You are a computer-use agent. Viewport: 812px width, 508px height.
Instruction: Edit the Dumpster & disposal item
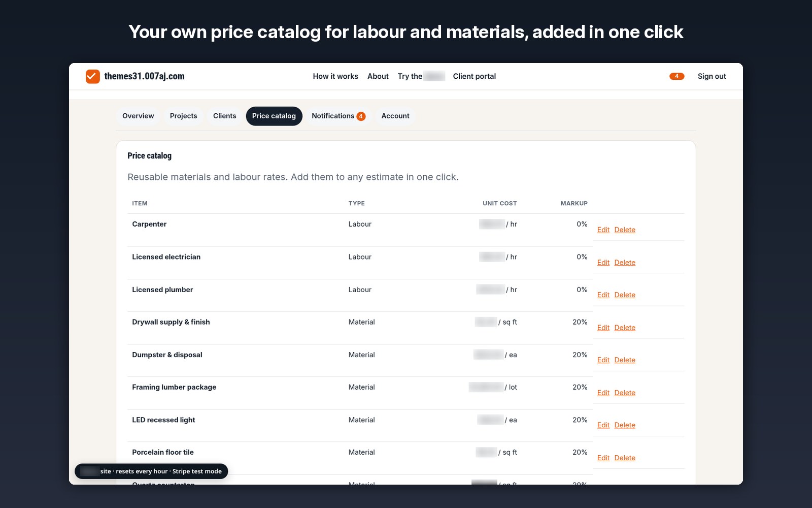(603, 360)
